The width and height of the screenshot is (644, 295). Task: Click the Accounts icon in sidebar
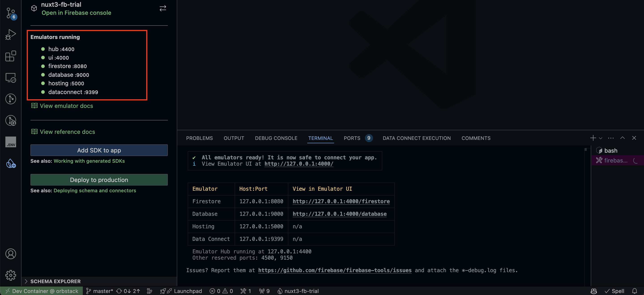click(11, 254)
